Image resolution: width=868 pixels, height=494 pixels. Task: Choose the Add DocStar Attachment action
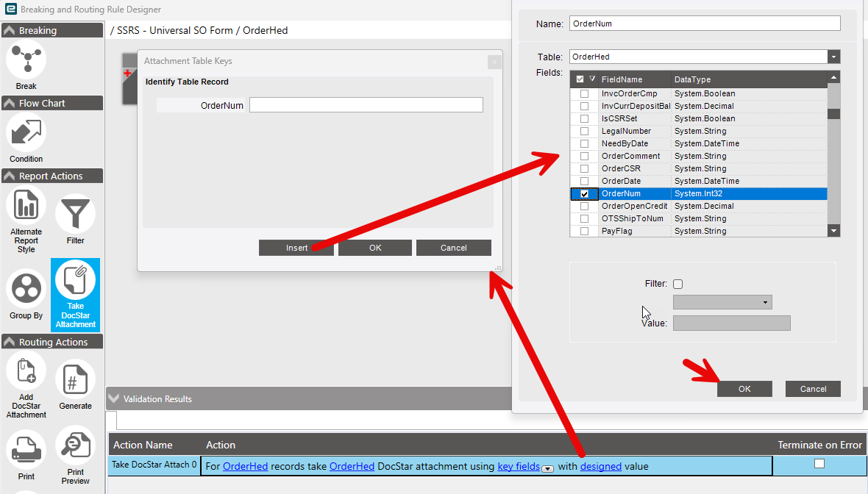click(x=26, y=370)
